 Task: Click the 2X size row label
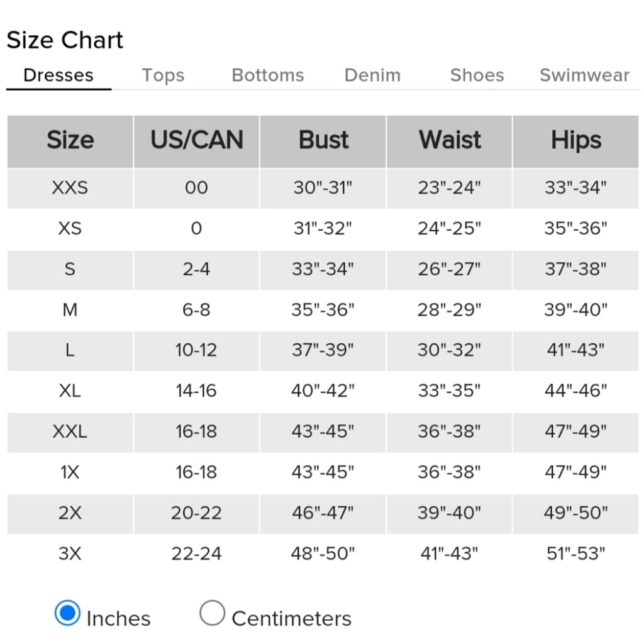70,513
